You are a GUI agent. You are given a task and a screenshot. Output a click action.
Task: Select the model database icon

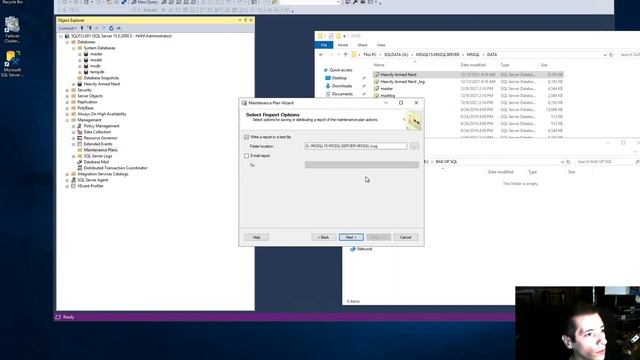[86, 60]
